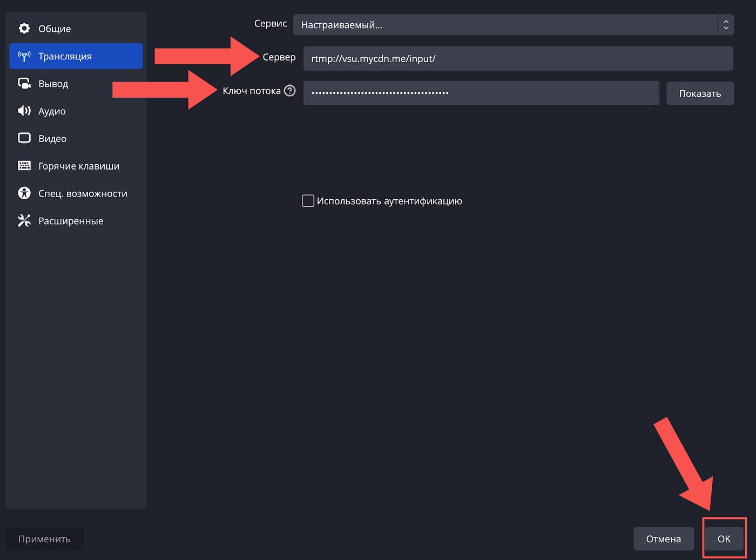
Task: Enable the Использовать аутентификацию checkbox
Action: pos(308,201)
